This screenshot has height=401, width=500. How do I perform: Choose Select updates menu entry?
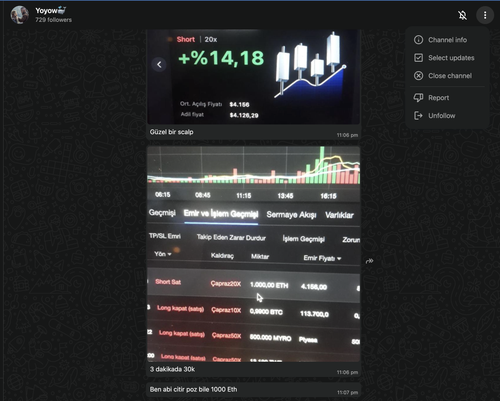447,58
